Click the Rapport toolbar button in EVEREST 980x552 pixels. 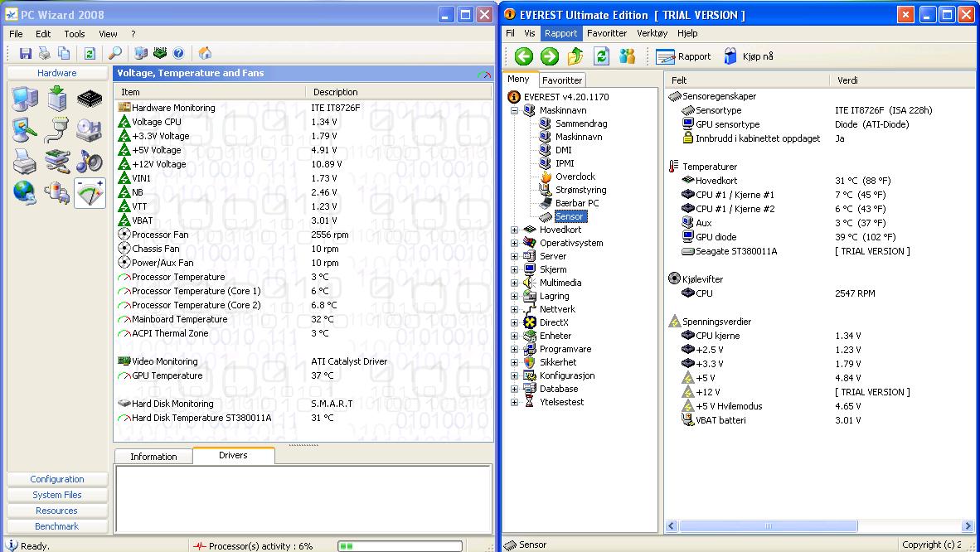pos(683,56)
